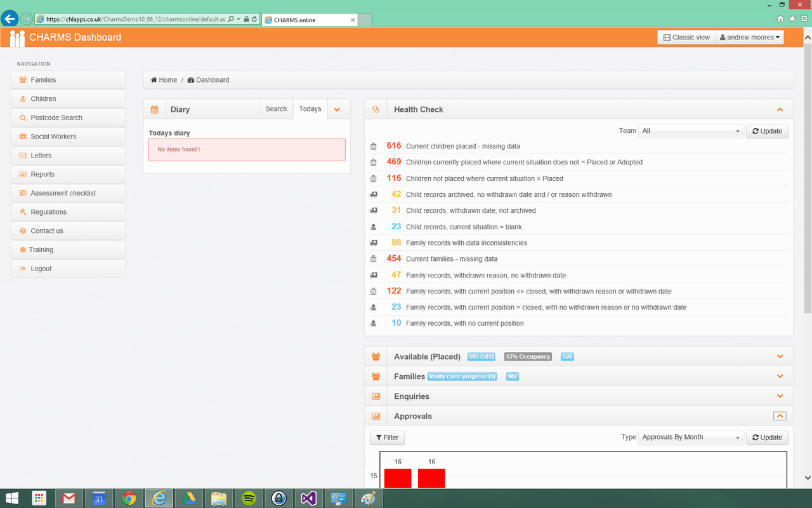Click the Dashboard breadcrumb link
Screen dimensions: 812x508
(208, 80)
